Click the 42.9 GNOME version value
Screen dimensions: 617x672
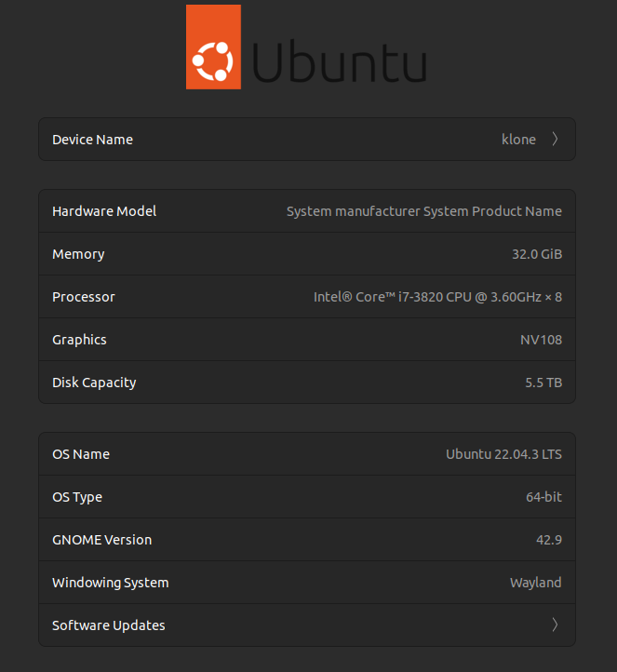click(549, 540)
